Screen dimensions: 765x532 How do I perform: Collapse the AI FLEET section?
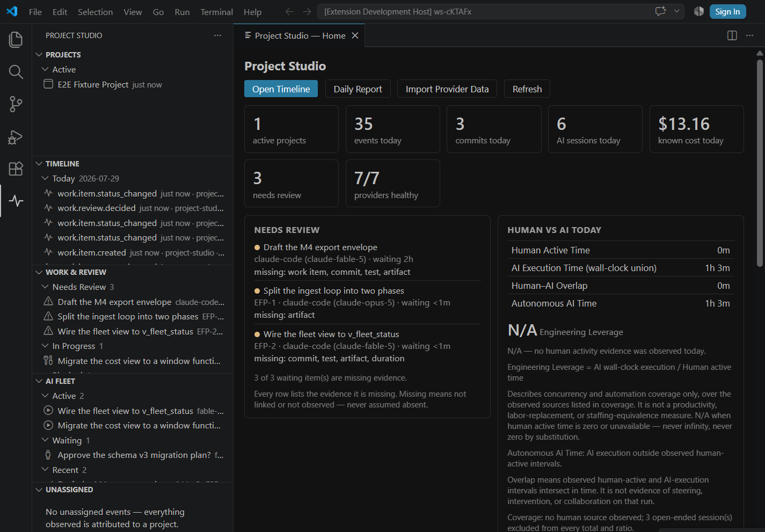pos(39,381)
